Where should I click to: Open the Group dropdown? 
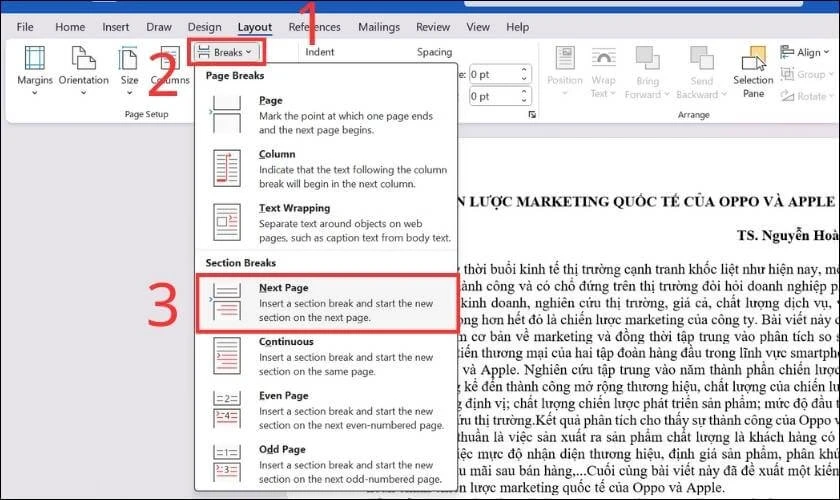click(807, 74)
